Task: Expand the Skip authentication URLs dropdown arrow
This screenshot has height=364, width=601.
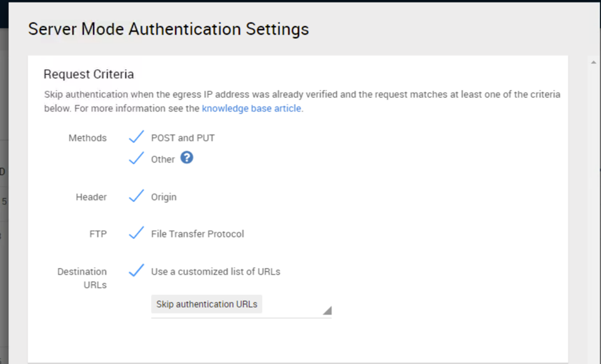Action: (327, 310)
